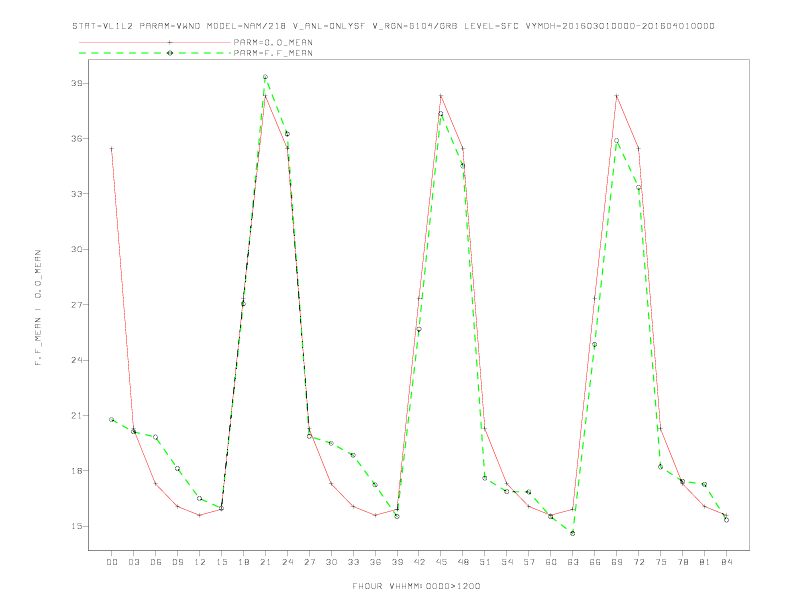The image size is (792, 612).
Task: Click the forecast hour 30 x-axis label
Action: click(x=331, y=562)
